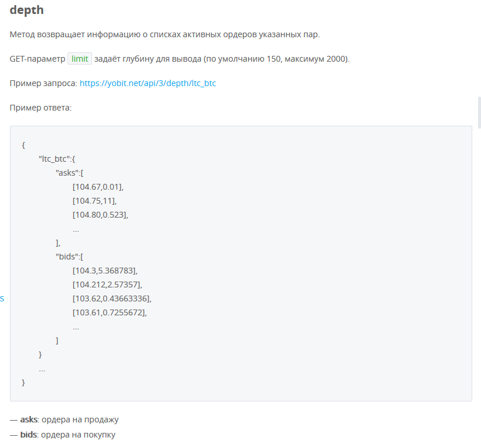The height and width of the screenshot is (448, 481).
Task: Click the "ltc_btc":{ line in the code block
Action: [x=56, y=159]
